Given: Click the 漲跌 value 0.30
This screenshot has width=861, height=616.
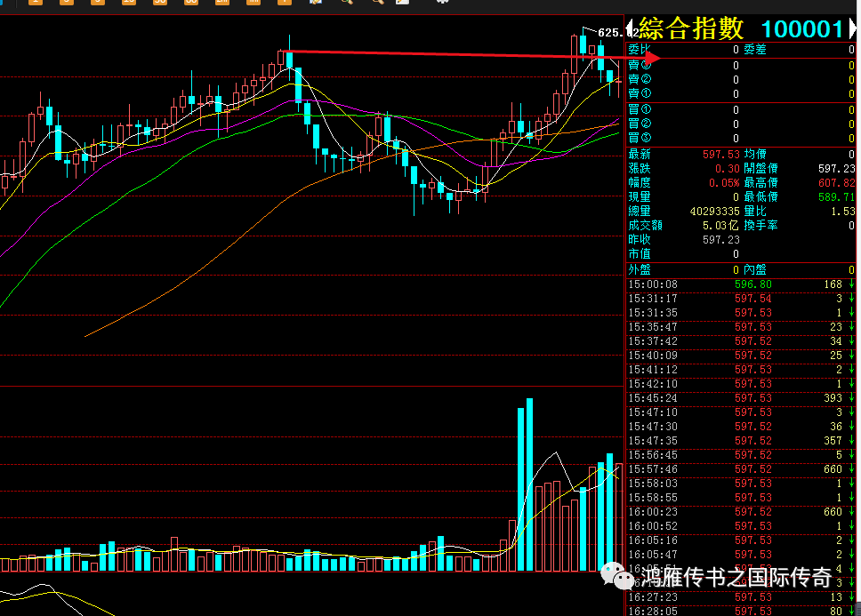Looking at the screenshot, I should 727,168.
